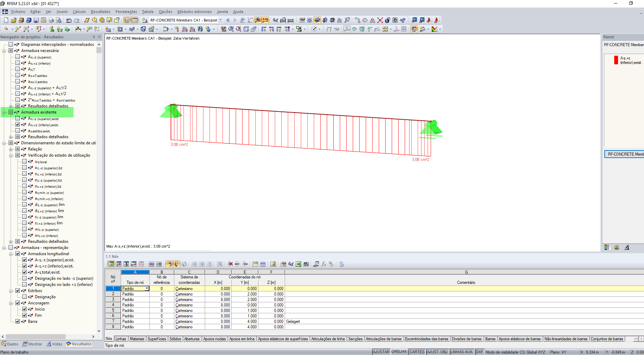Open the Módulos adicionais menu

(x=194, y=12)
